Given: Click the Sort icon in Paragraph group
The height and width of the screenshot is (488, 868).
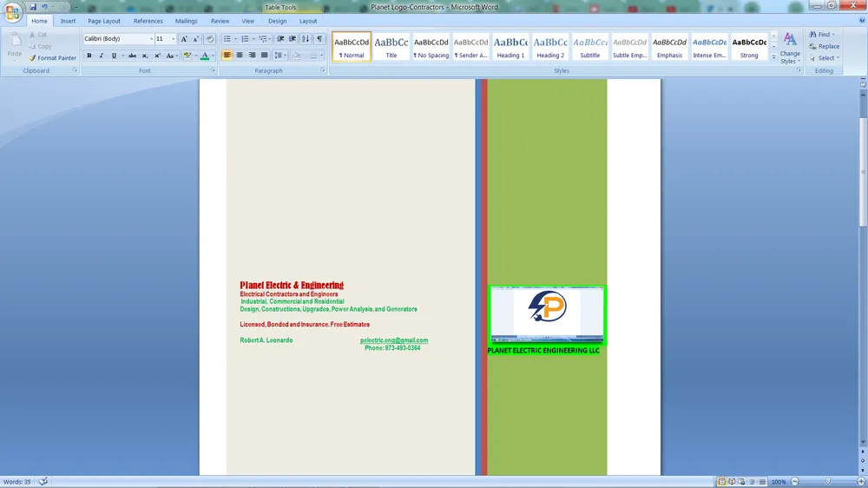Looking at the screenshot, I should 306,39.
